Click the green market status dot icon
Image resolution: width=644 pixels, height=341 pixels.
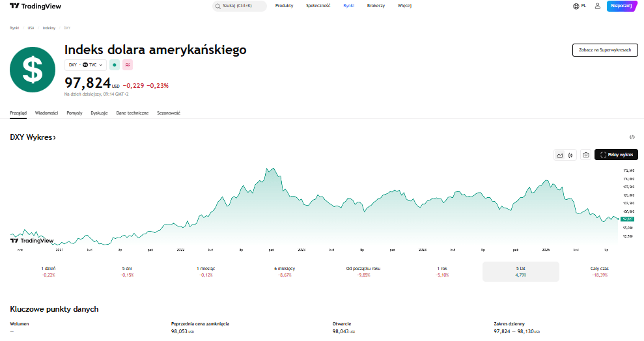115,65
